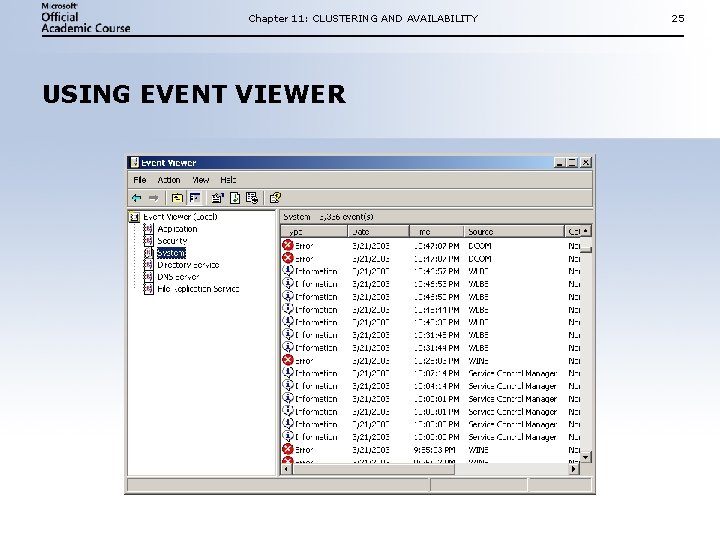
Task: Click the Information icon on the 10:31:45 PM row
Action: pyautogui.click(x=288, y=334)
